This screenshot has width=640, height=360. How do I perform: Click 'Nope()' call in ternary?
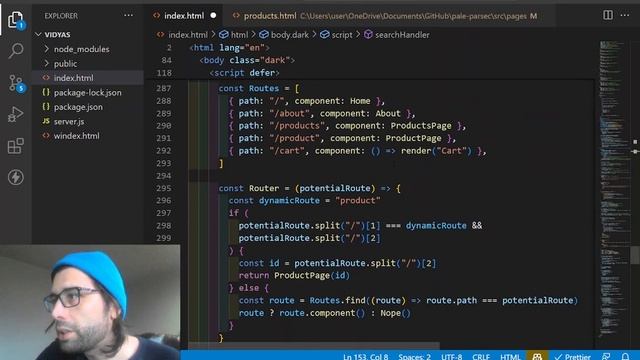[395, 313]
